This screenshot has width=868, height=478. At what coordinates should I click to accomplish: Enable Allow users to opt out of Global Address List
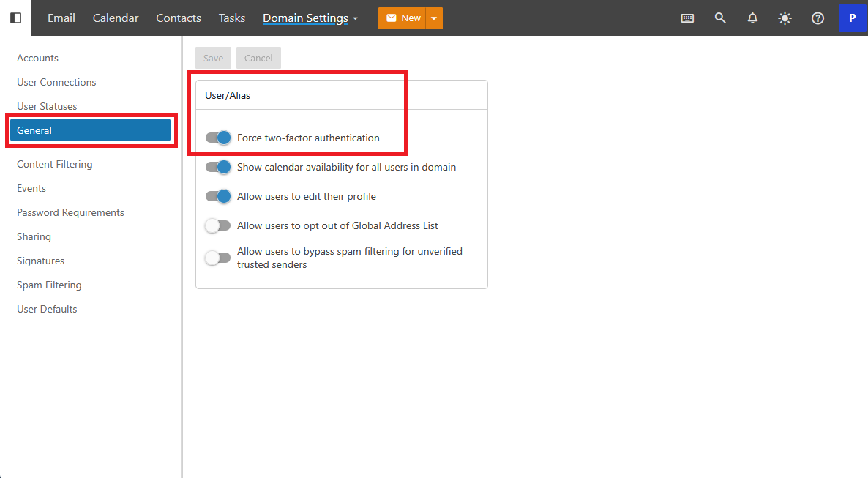(x=218, y=225)
